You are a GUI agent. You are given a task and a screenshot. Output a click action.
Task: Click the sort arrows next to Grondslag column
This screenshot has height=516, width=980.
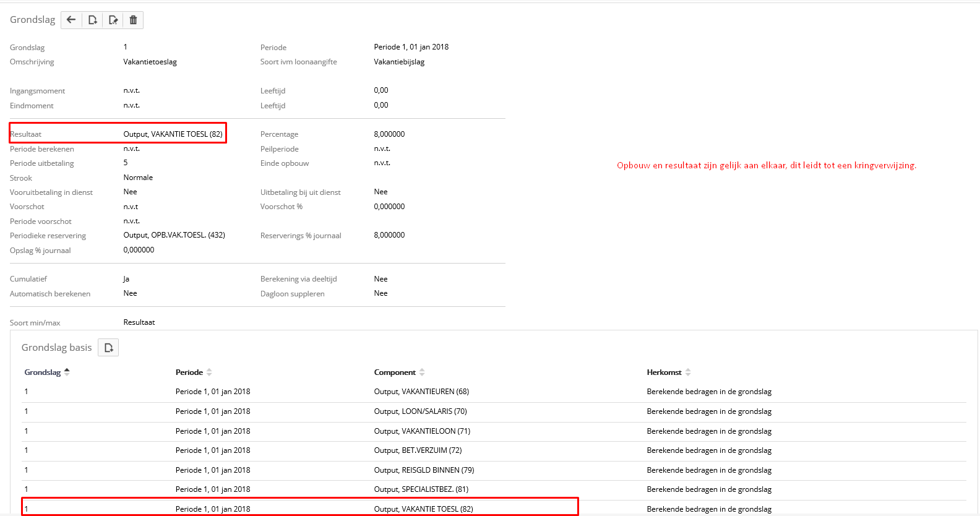(x=67, y=372)
